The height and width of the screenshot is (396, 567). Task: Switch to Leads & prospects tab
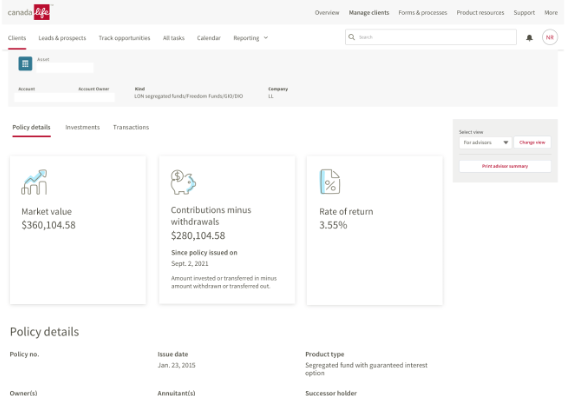pyautogui.click(x=62, y=38)
